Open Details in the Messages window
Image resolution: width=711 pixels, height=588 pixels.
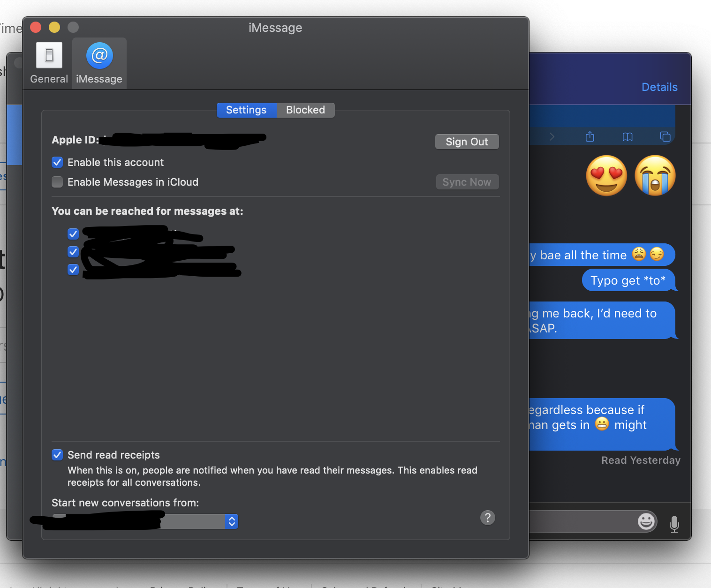coord(659,87)
